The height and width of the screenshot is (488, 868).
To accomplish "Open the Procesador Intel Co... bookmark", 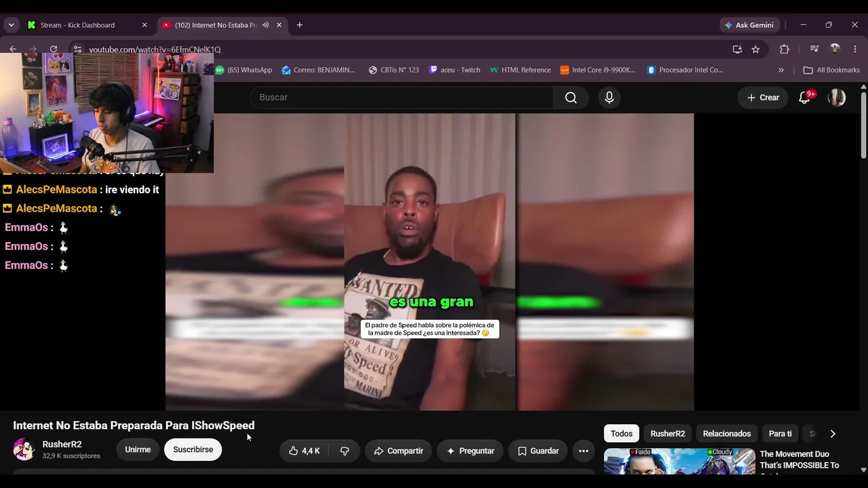I will coord(686,70).
